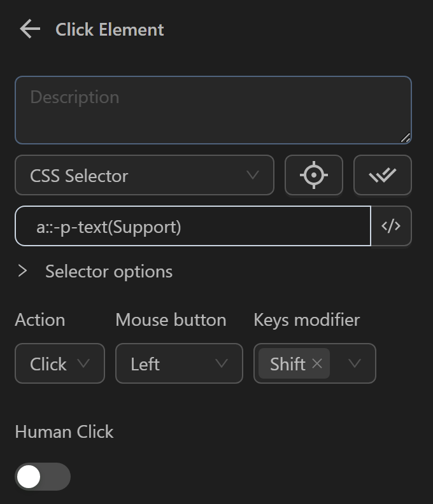This screenshot has width=433, height=504.
Task: Open the selector code editor icon
Action: 391,226
